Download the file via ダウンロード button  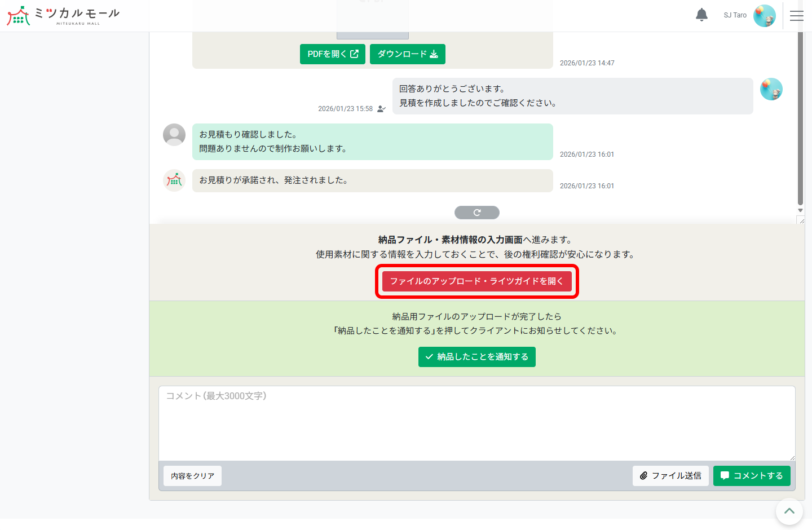407,54
